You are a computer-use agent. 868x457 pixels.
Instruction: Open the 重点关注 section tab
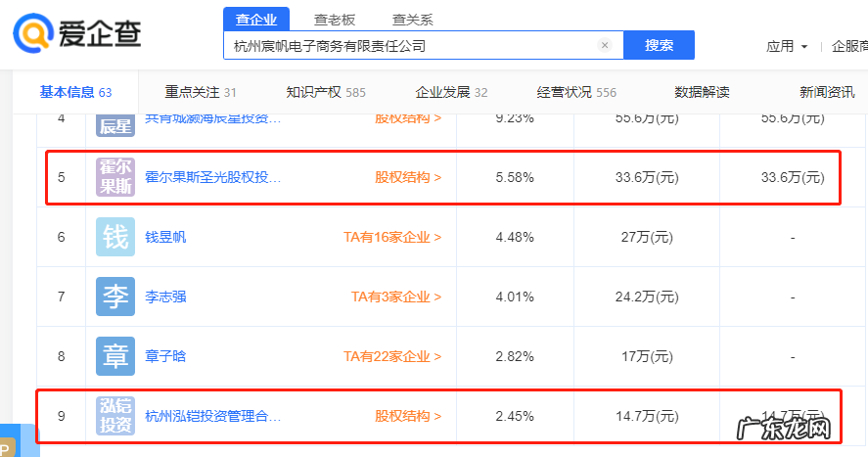point(201,92)
